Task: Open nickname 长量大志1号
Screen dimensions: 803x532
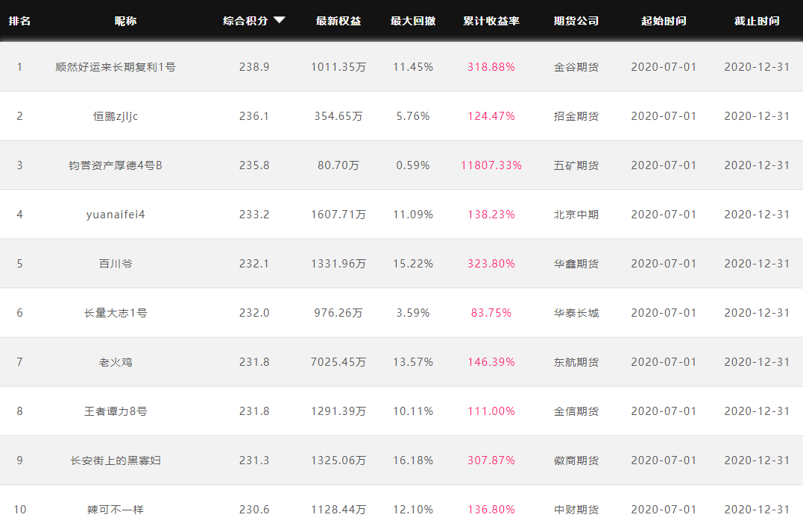Action: pyautogui.click(x=116, y=312)
